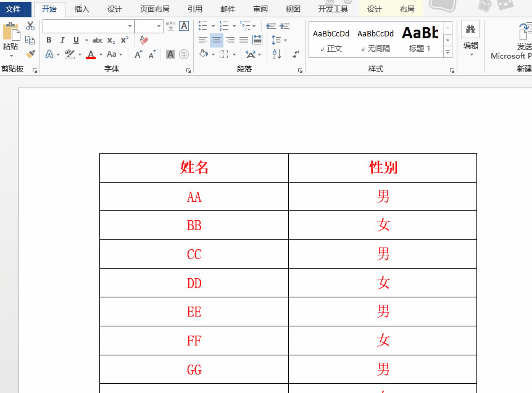
Task: Click the bulleted list icon
Action: [202, 26]
